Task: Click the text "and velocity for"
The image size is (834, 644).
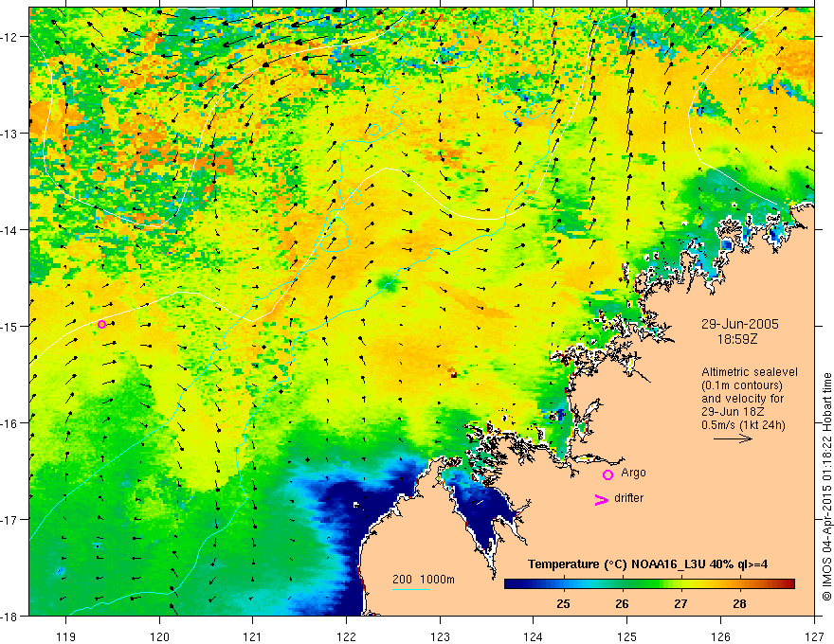Action: tap(742, 399)
